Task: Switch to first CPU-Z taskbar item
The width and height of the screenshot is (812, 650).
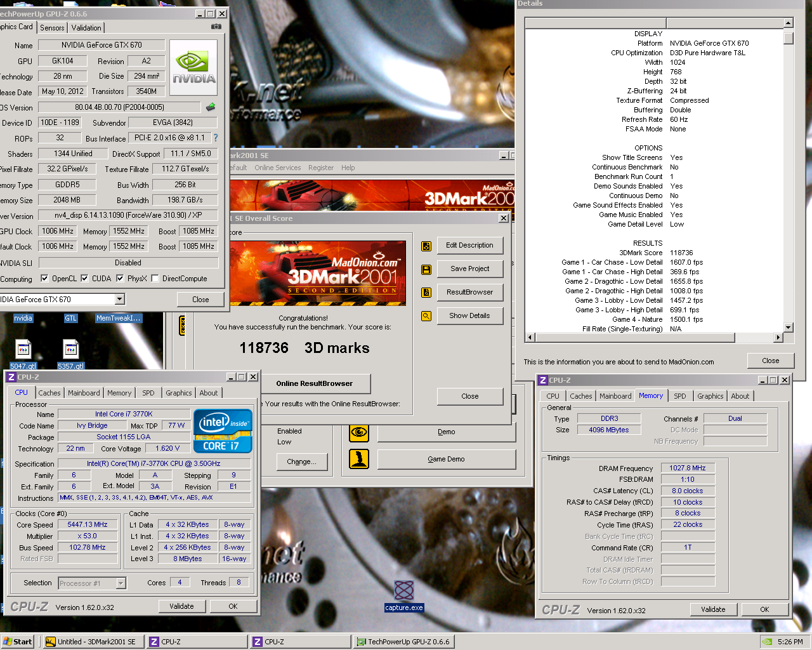Action: pyautogui.click(x=197, y=642)
